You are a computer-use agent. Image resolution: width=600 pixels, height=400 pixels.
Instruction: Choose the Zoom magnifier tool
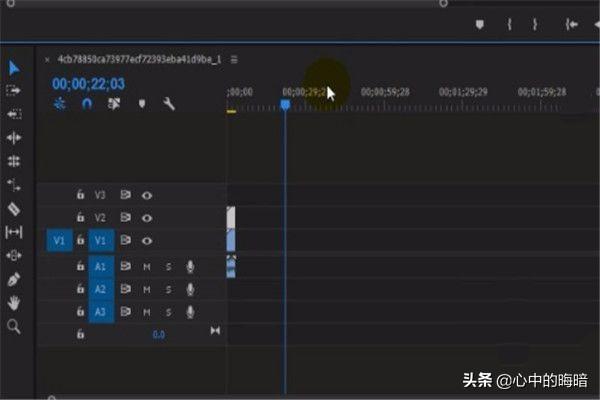point(14,326)
